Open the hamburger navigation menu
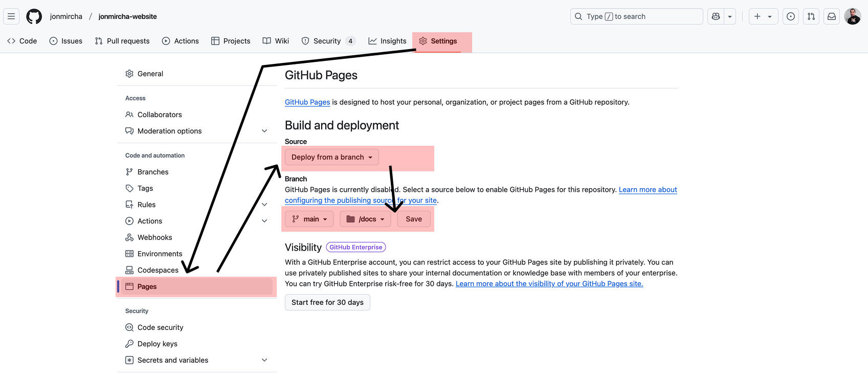868x378 pixels. pos(11,16)
